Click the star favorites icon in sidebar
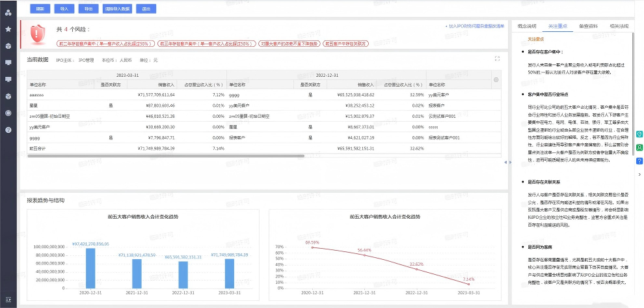 (x=8, y=29)
